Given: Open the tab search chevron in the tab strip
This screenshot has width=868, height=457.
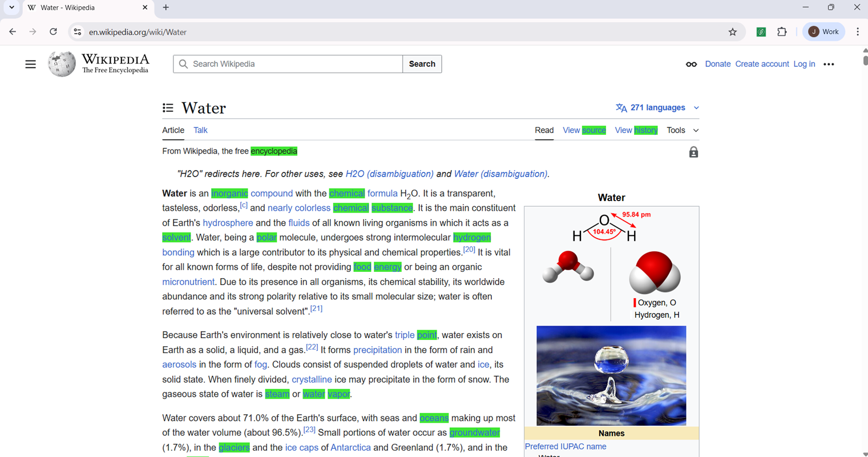Looking at the screenshot, I should (11, 7).
